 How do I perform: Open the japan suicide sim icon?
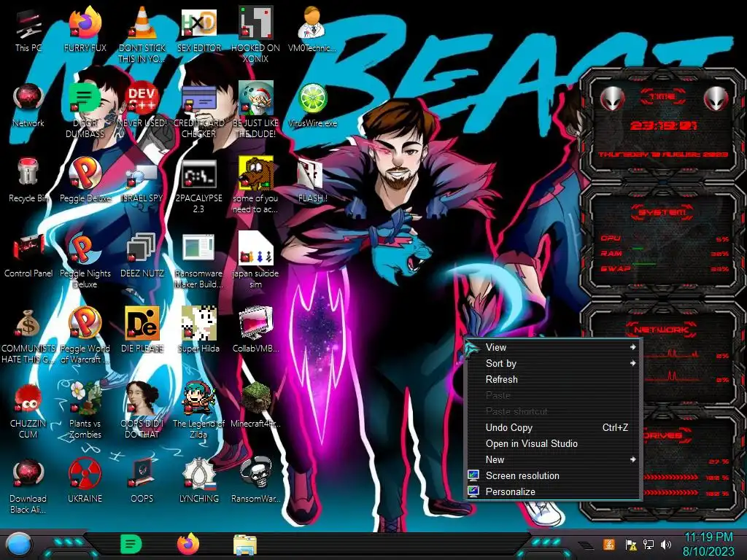(256, 260)
